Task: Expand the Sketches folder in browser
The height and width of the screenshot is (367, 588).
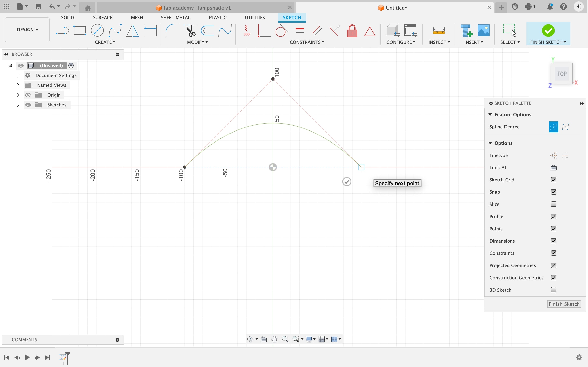Action: [x=18, y=105]
